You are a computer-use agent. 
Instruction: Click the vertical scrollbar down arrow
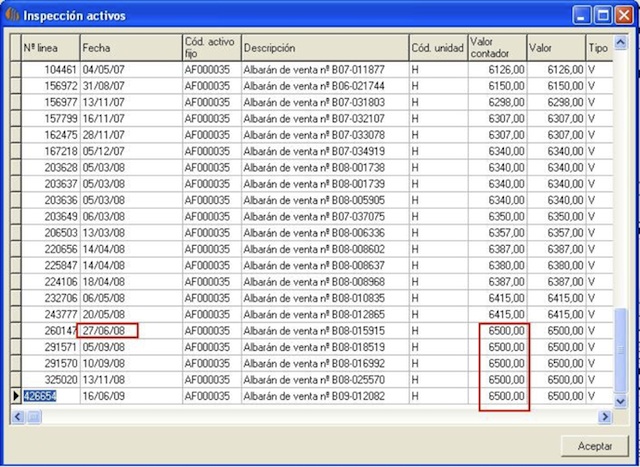click(620, 400)
